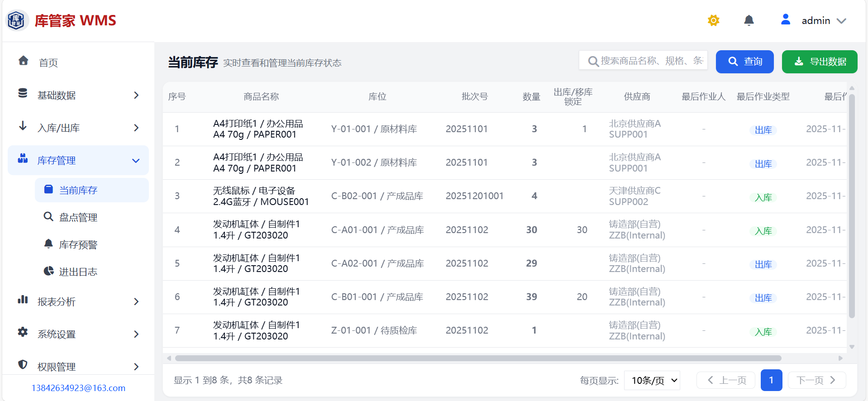Click the 入库 tag in row 3
This screenshot has width=868, height=401.
click(x=763, y=198)
